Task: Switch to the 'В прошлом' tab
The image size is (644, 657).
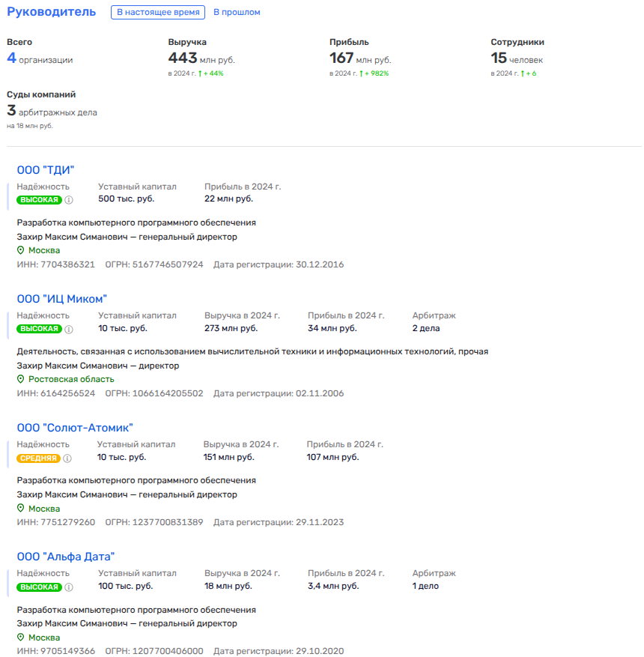Action: point(237,13)
